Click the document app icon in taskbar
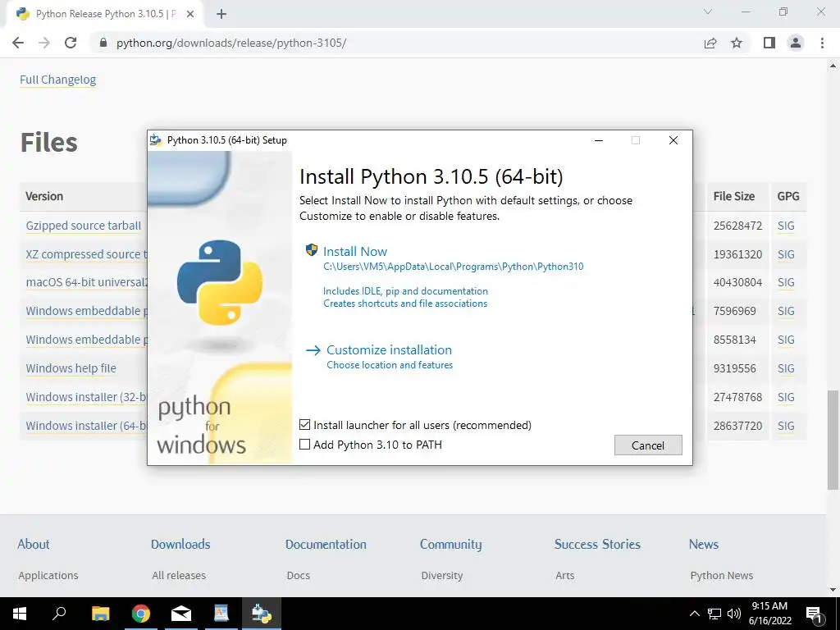The height and width of the screenshot is (630, 840). tap(221, 614)
